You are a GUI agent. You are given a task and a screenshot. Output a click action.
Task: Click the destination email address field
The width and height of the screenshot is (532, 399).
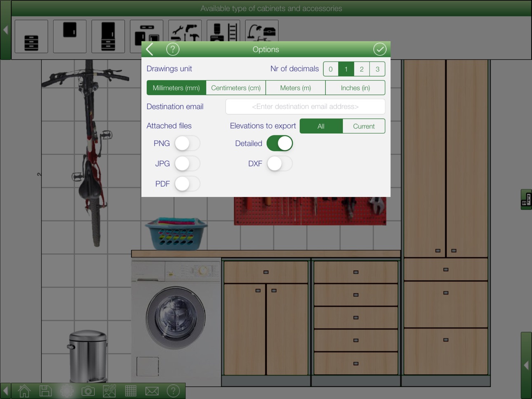tap(305, 106)
